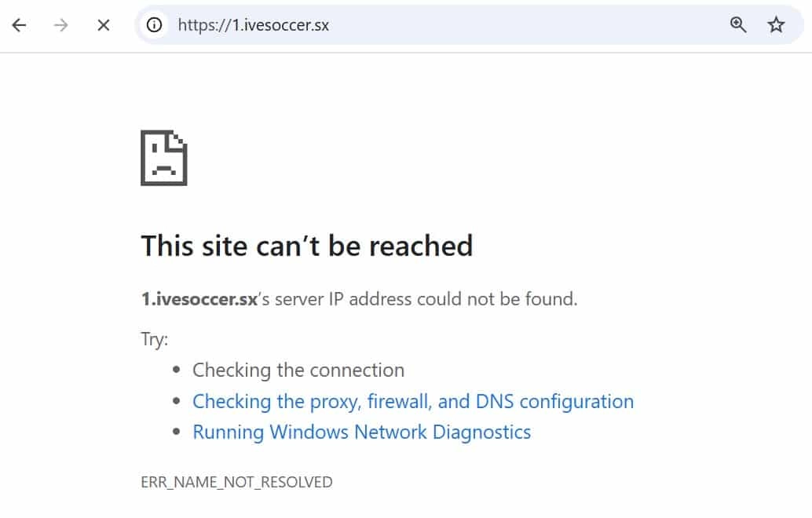The width and height of the screenshot is (812, 518).
Task: Open Running Windows Network Diagnostics link
Action: point(361,432)
